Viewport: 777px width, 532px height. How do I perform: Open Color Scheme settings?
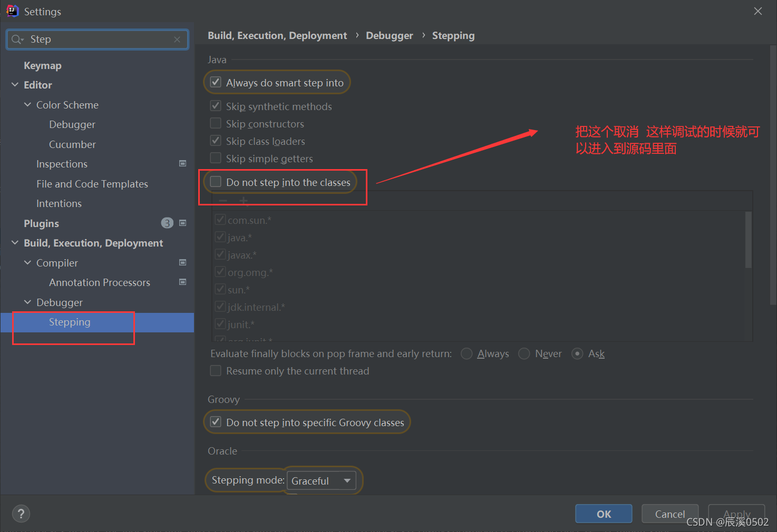coord(67,105)
